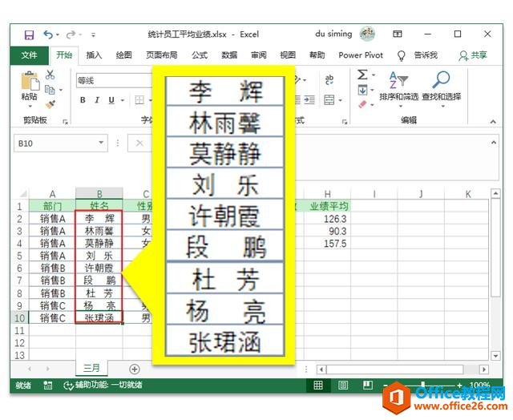Open the alignment group dialog launcher

(x=344, y=122)
